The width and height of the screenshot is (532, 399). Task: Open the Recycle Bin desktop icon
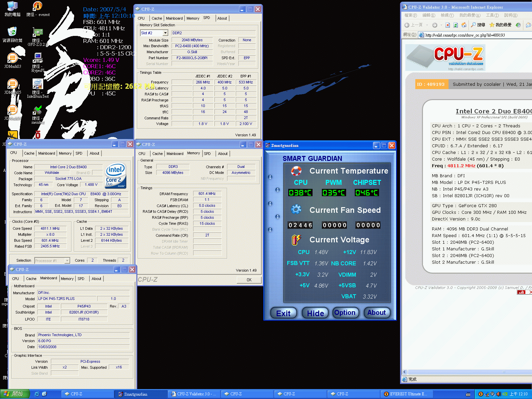click(x=12, y=35)
